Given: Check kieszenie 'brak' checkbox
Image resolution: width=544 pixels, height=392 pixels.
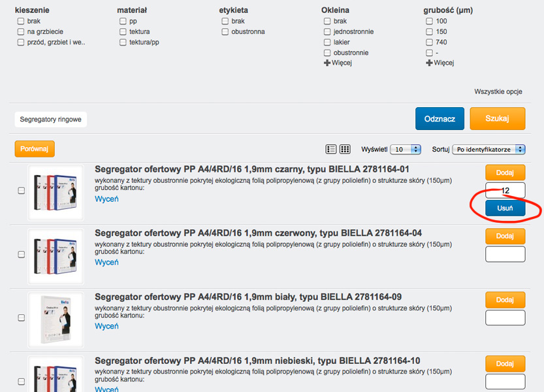Looking at the screenshot, I should pyautogui.click(x=21, y=21).
